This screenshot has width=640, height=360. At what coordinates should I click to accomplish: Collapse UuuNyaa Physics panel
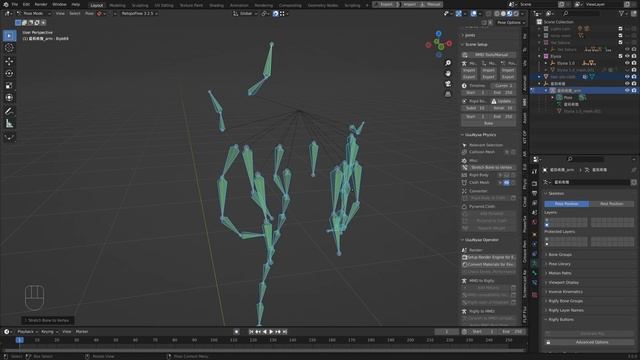pos(480,135)
